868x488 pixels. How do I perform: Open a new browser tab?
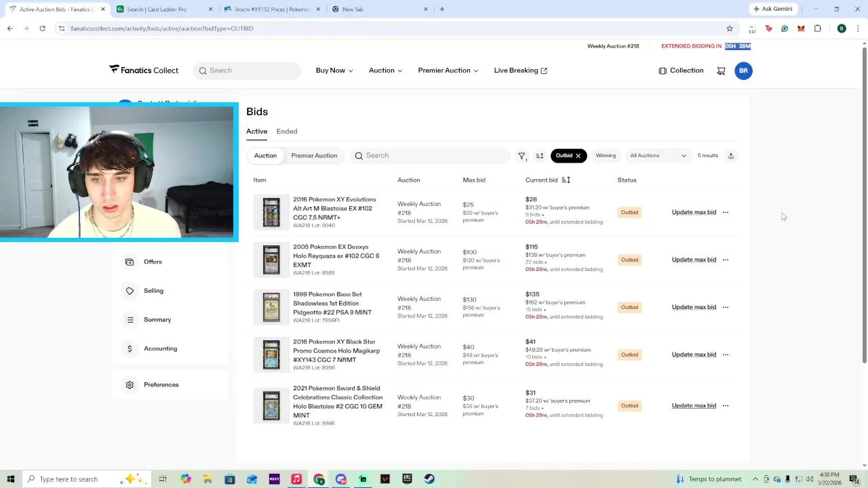[442, 9]
